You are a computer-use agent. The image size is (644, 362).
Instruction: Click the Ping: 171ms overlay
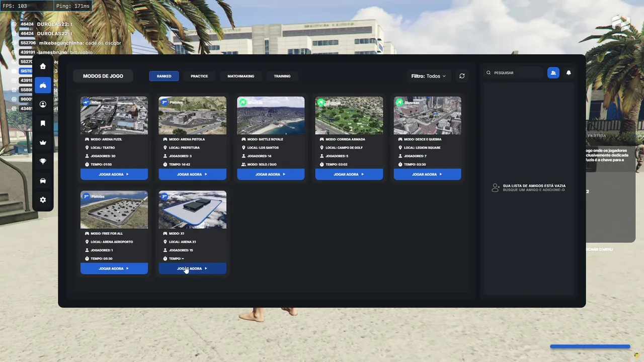click(72, 6)
